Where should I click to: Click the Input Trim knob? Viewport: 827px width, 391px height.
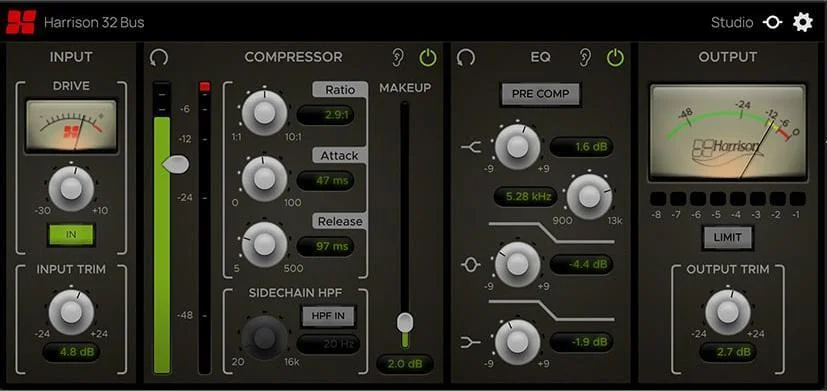click(x=71, y=312)
